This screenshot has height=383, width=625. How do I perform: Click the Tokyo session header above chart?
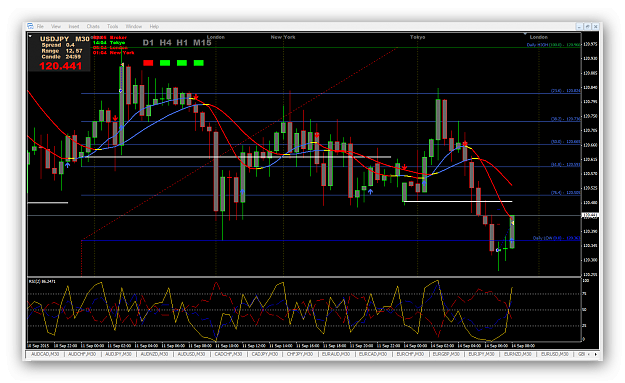(x=417, y=37)
